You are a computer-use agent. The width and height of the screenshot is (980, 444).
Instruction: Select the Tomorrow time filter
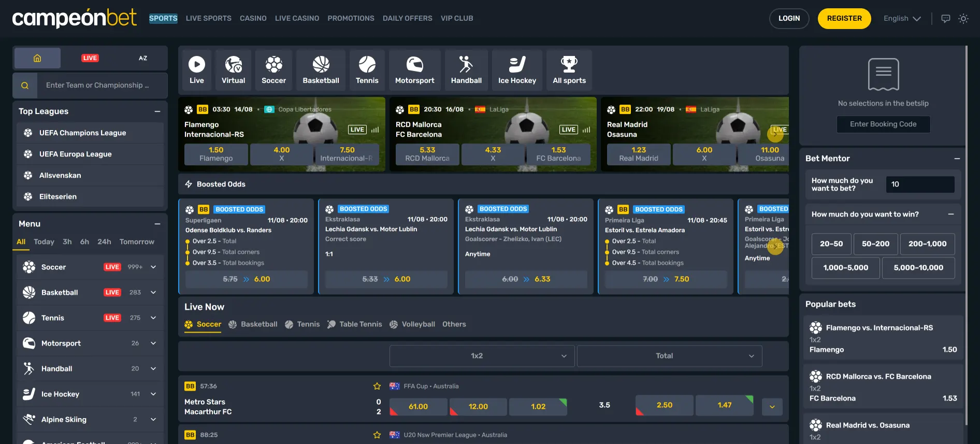(137, 242)
